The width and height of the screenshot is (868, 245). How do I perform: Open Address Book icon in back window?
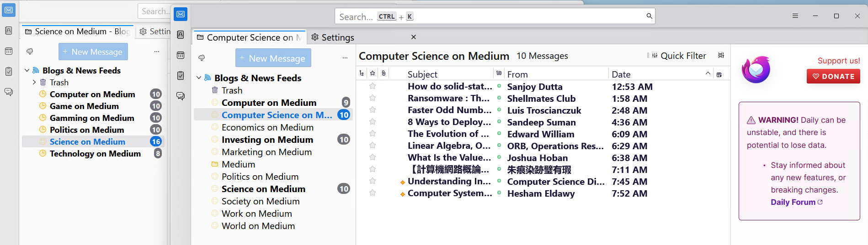click(x=9, y=31)
